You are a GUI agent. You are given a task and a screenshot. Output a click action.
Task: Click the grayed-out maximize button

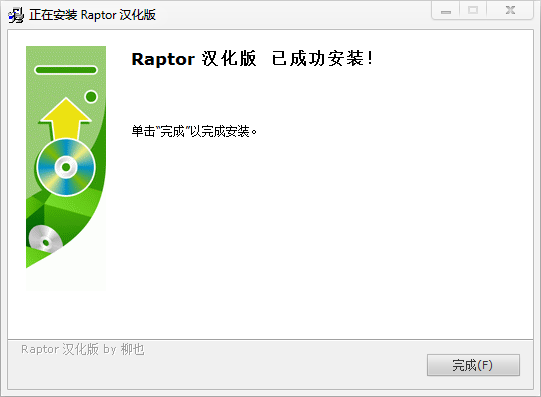coord(473,10)
